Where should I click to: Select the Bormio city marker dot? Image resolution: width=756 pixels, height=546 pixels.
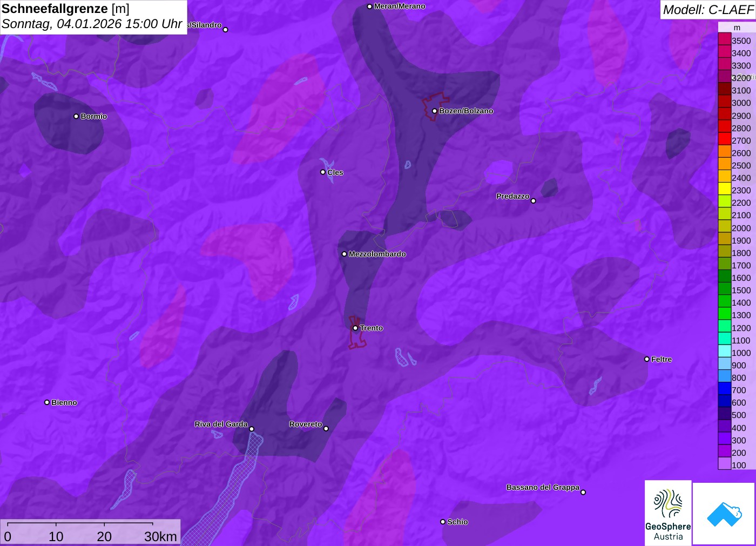click(76, 116)
